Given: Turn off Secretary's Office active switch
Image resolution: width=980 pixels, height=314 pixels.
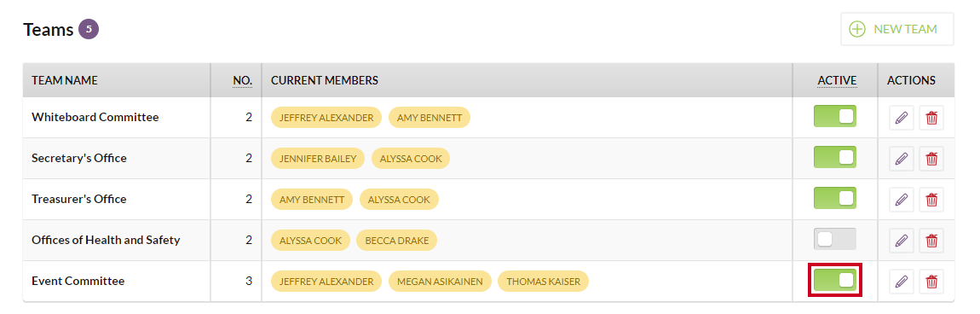Looking at the screenshot, I should 835,157.
